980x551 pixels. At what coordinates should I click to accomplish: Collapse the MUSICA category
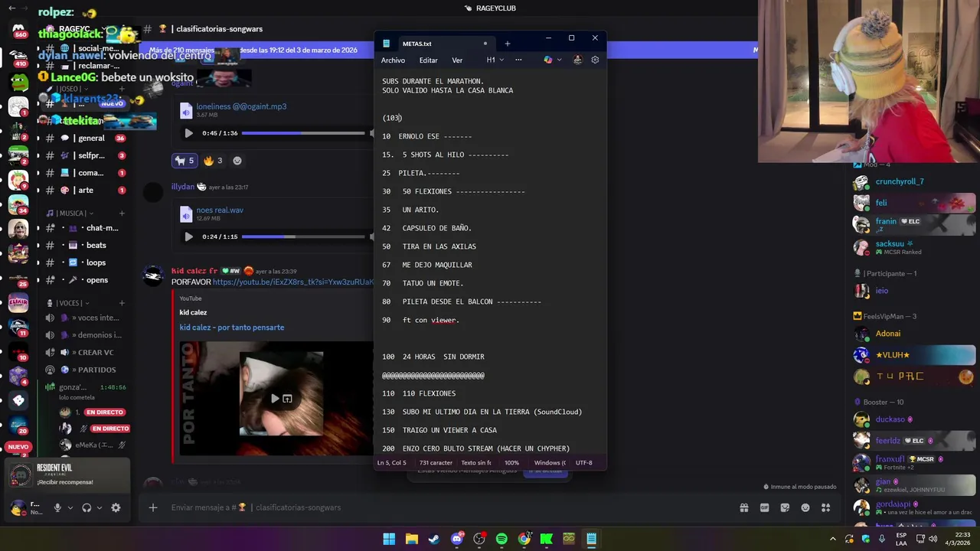click(70, 214)
